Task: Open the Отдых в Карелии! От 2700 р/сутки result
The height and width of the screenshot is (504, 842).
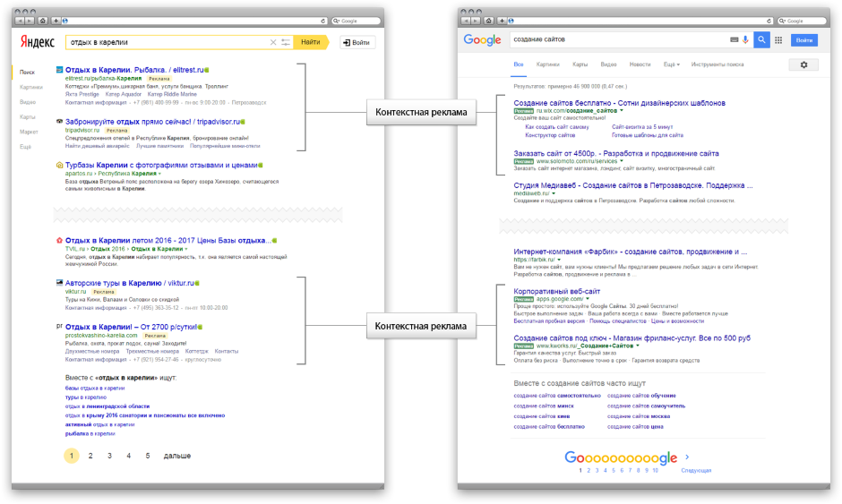Action: (x=131, y=327)
